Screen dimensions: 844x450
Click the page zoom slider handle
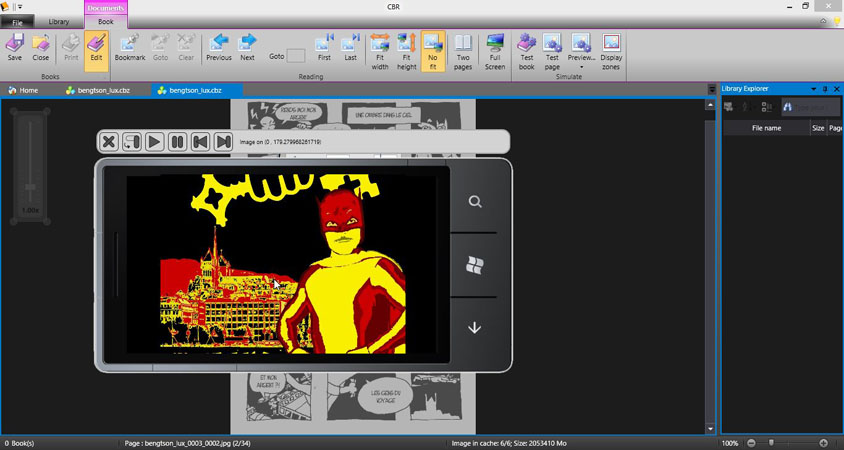tap(30, 187)
